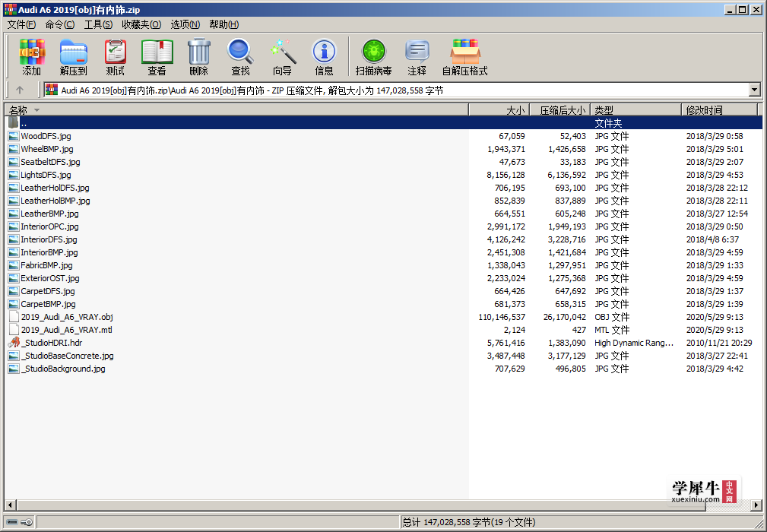Click the file icon of InteriorOPC.jpg
767x532 pixels.
pyautogui.click(x=14, y=226)
